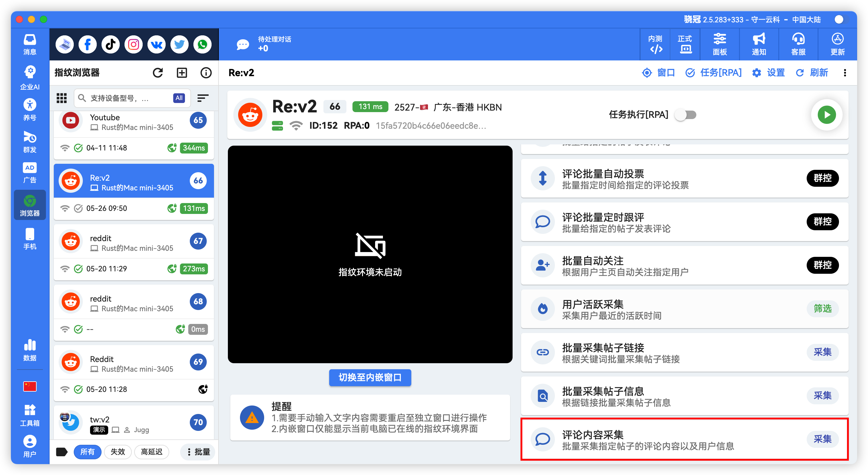Click the laptop platform icon in top bar
This screenshot has height=475, width=868.
(65, 44)
